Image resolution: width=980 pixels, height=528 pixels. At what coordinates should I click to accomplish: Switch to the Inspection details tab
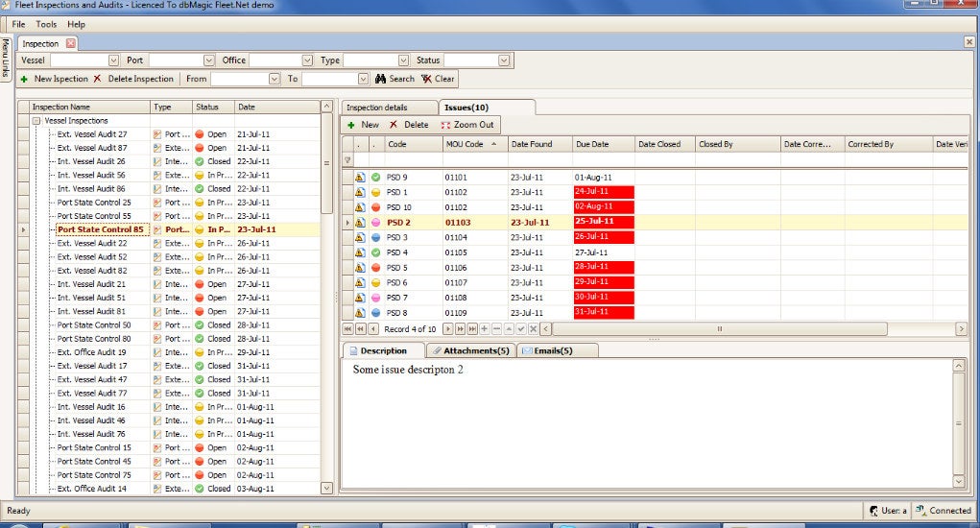tap(376, 108)
